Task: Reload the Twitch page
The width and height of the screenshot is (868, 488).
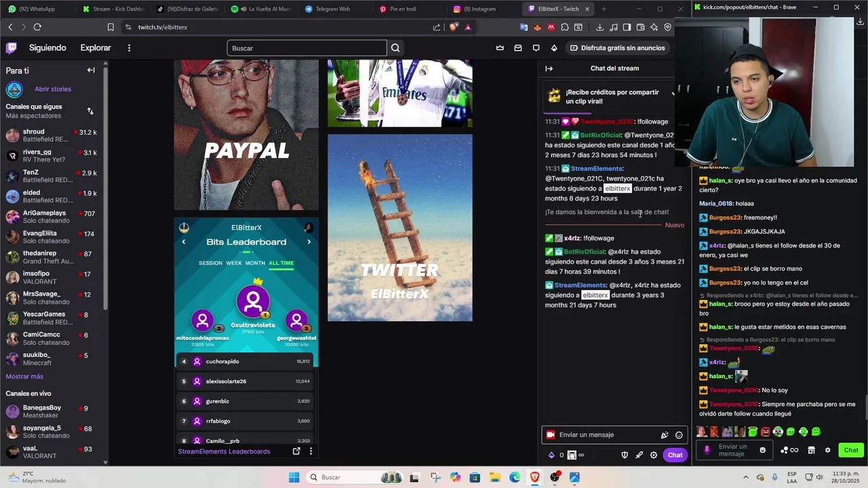Action: (x=37, y=27)
